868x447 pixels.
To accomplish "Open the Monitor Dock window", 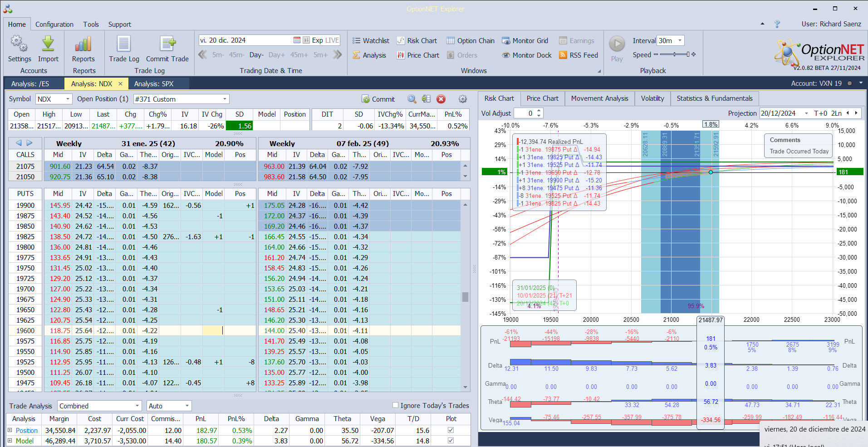I will 526,55.
